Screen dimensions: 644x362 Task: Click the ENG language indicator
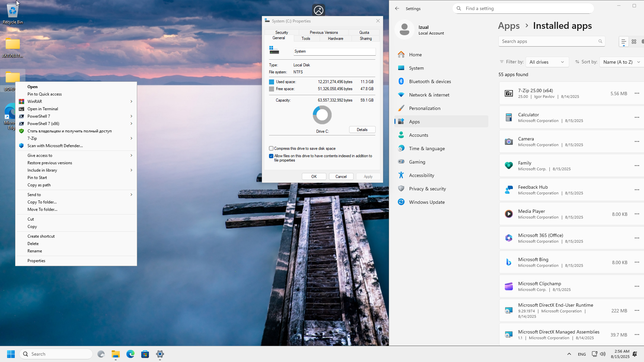pyautogui.click(x=582, y=354)
